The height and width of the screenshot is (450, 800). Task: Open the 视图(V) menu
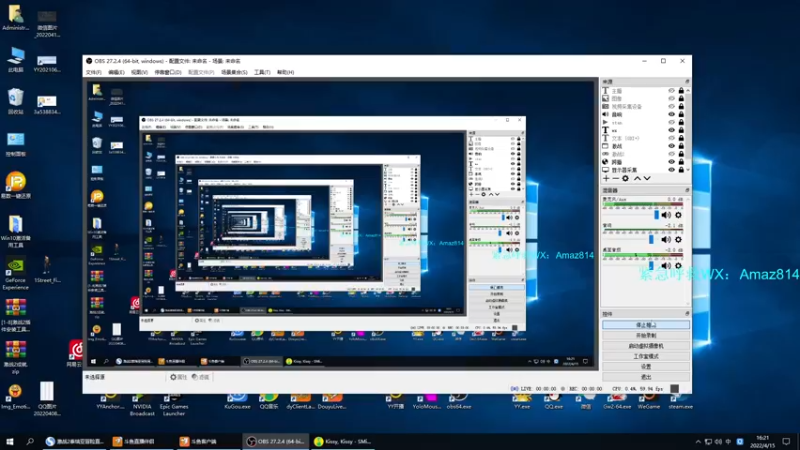coord(139,72)
